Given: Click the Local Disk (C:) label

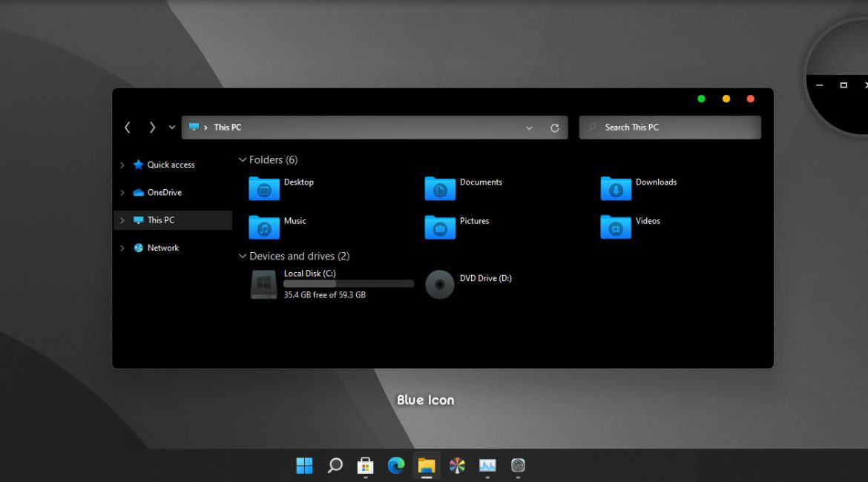Looking at the screenshot, I should point(310,274).
